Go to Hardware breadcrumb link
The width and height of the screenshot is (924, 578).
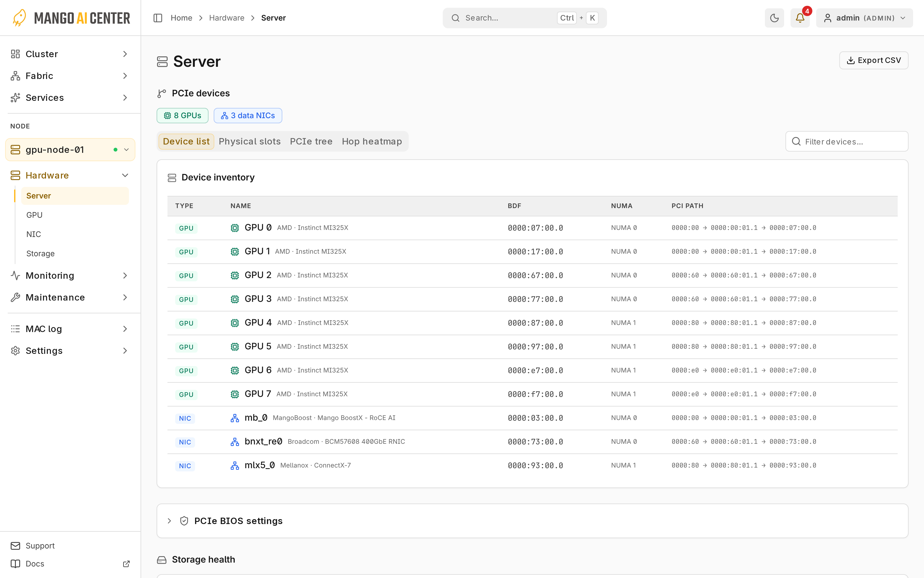[227, 18]
